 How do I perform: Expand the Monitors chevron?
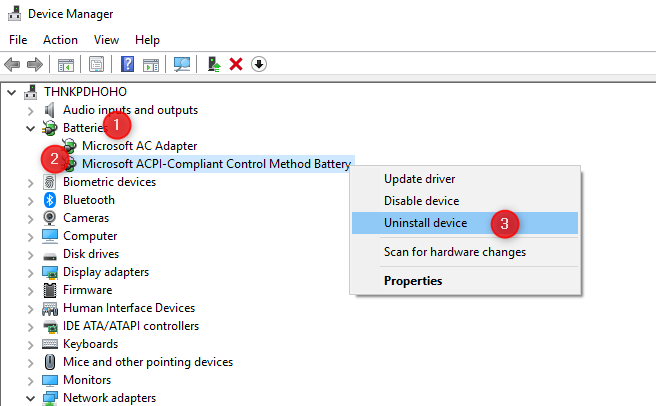pyautogui.click(x=31, y=381)
